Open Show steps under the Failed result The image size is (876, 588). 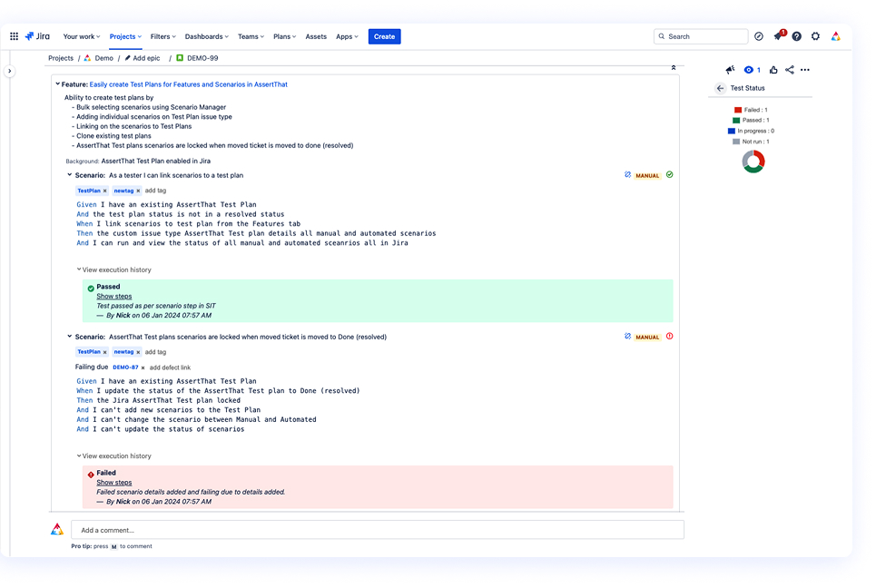point(113,482)
